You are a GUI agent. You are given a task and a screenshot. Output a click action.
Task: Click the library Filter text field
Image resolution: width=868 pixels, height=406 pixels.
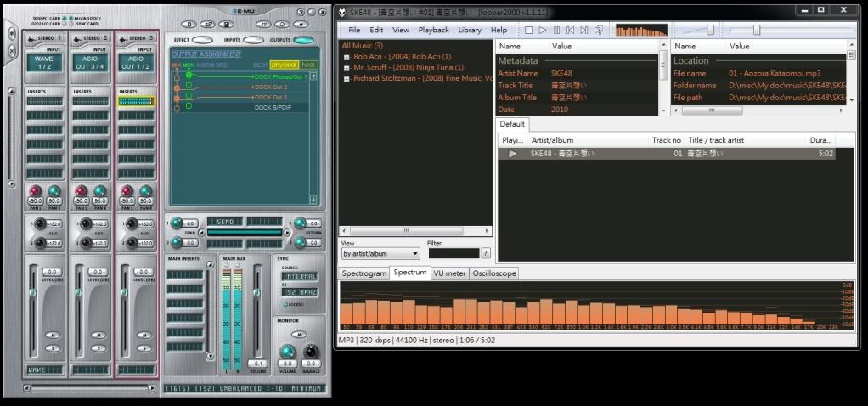point(454,253)
